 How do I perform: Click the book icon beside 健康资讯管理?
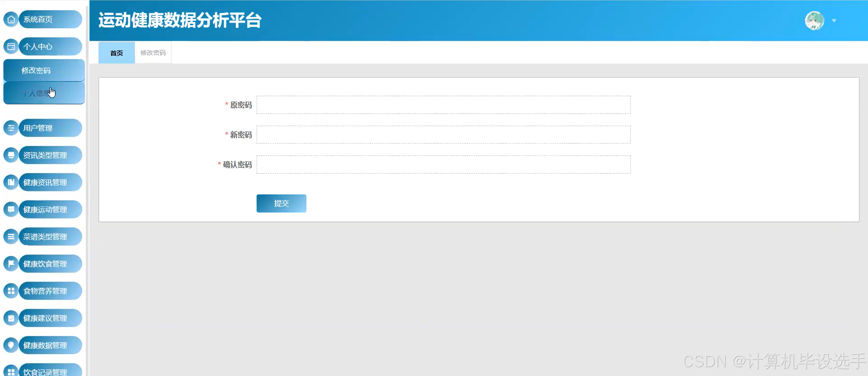click(x=11, y=182)
